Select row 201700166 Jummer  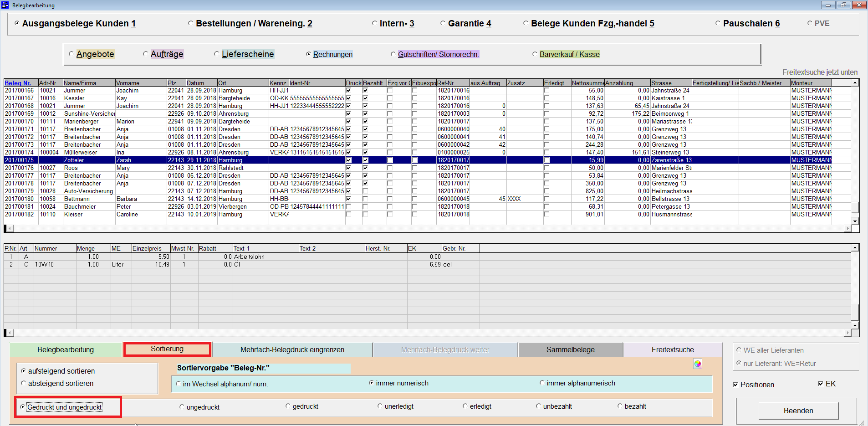(427, 90)
